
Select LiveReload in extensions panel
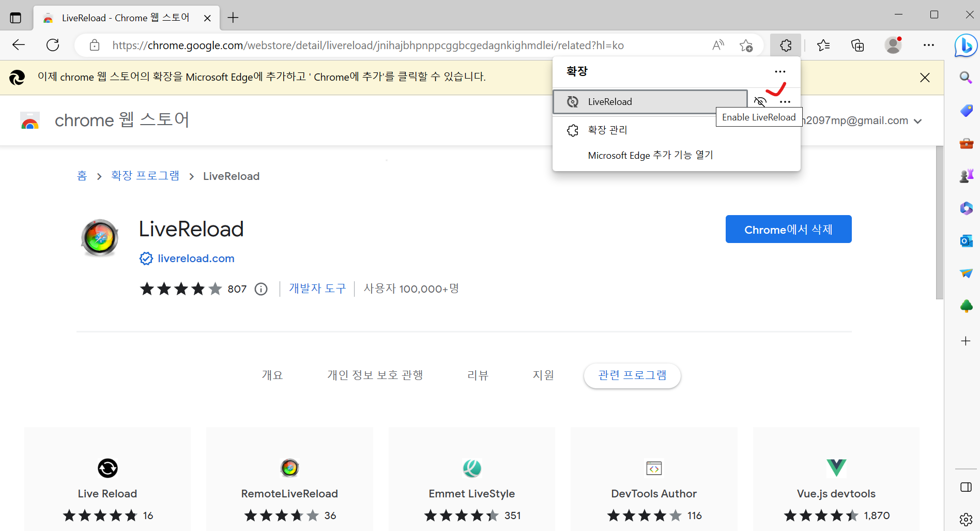pos(650,102)
